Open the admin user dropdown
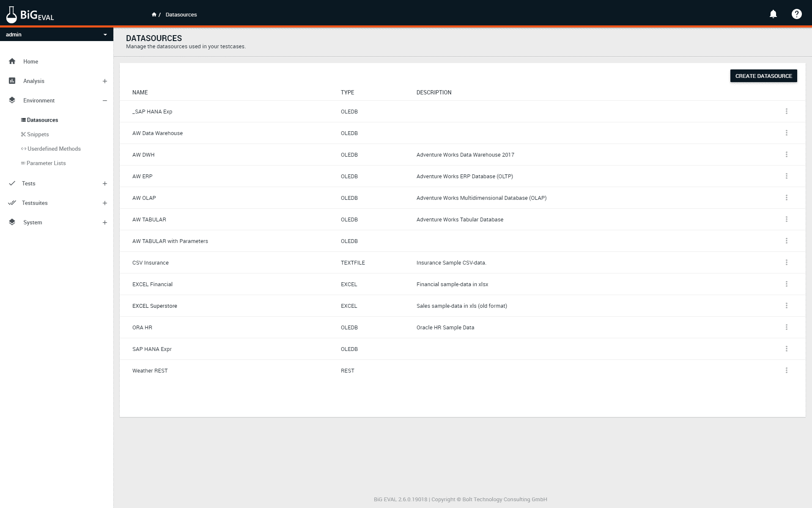812x508 pixels. pos(57,34)
